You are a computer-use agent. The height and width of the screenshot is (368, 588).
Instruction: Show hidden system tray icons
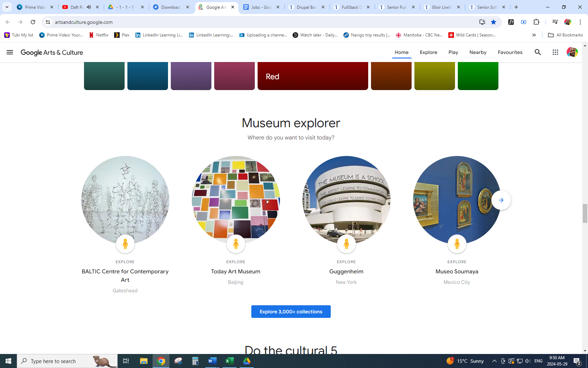tap(494, 361)
